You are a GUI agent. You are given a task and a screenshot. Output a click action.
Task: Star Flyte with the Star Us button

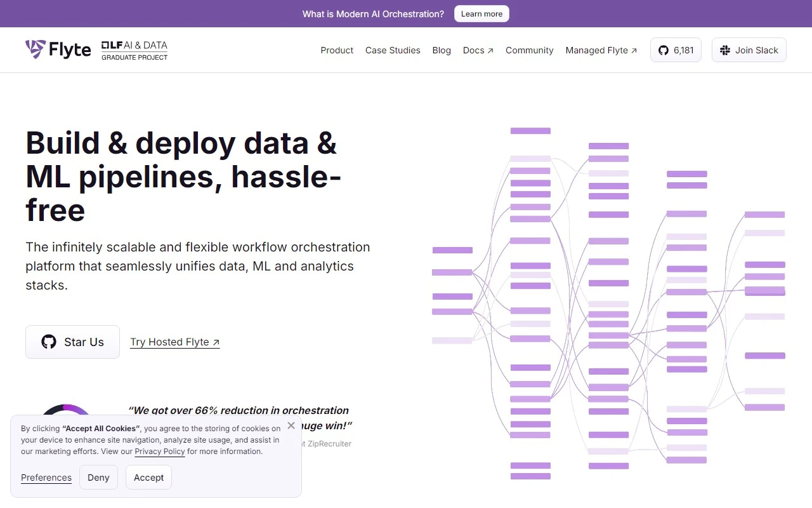pyautogui.click(x=72, y=342)
